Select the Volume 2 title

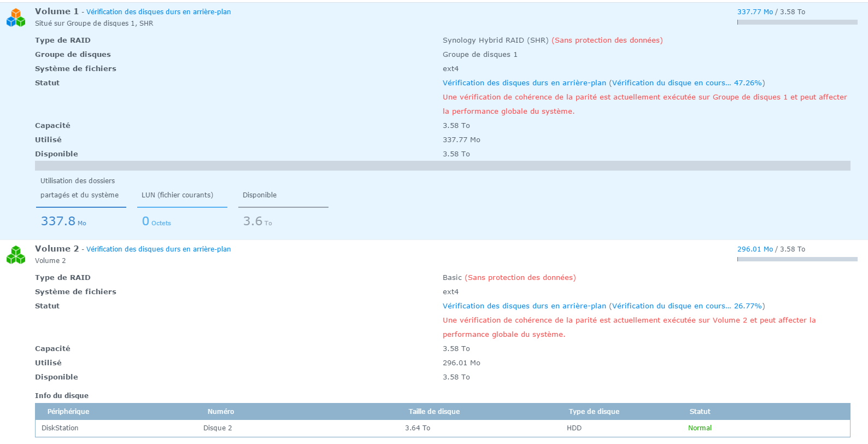[57, 249]
